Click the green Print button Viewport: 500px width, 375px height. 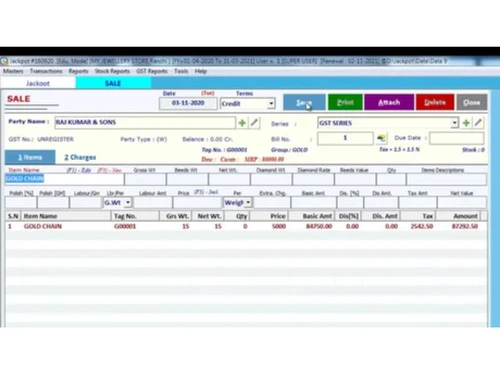click(345, 102)
